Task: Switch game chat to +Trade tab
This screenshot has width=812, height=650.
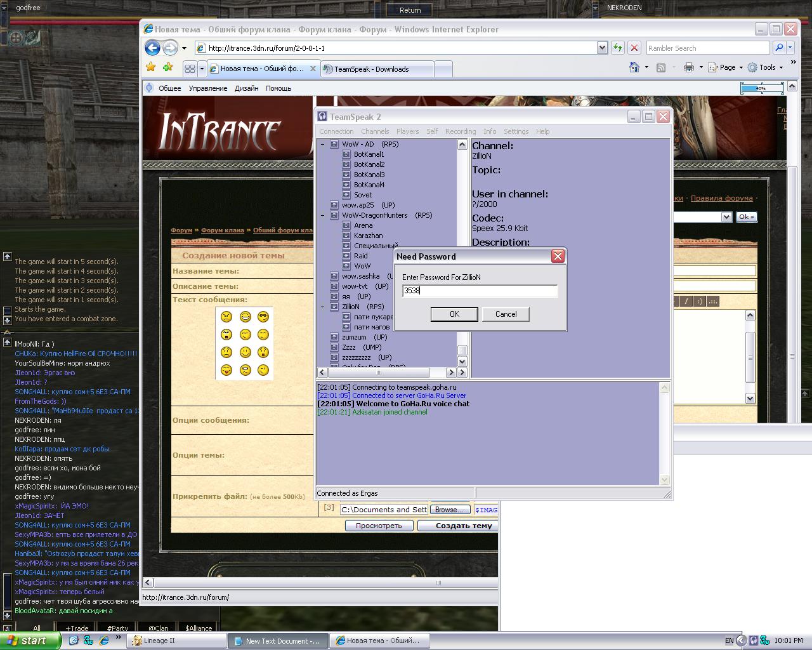Action: pos(77,628)
